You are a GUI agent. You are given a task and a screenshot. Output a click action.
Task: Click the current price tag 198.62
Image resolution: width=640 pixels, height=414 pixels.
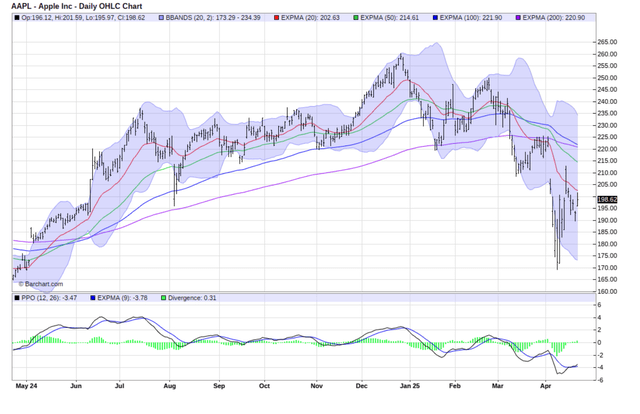607,199
